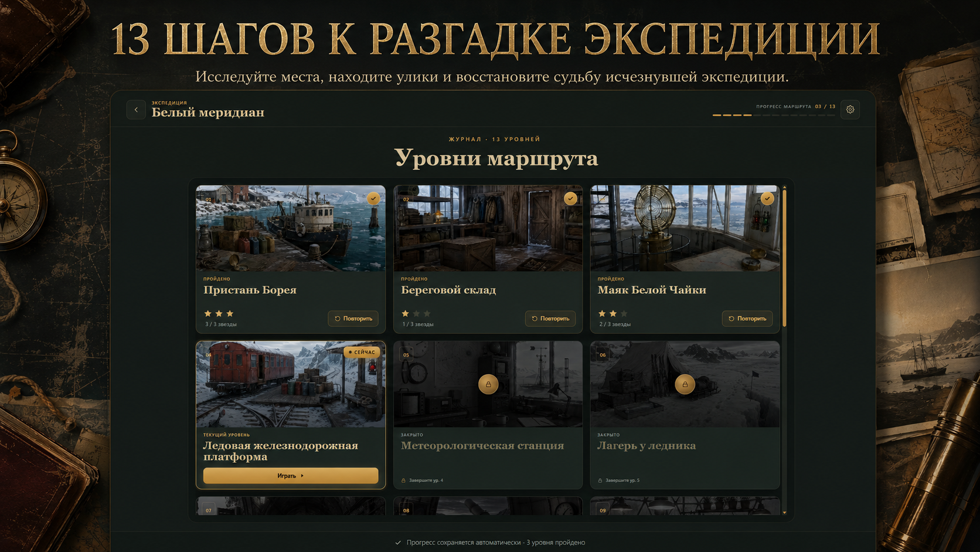Click the title Маяк Белой Чайки

tap(652, 290)
